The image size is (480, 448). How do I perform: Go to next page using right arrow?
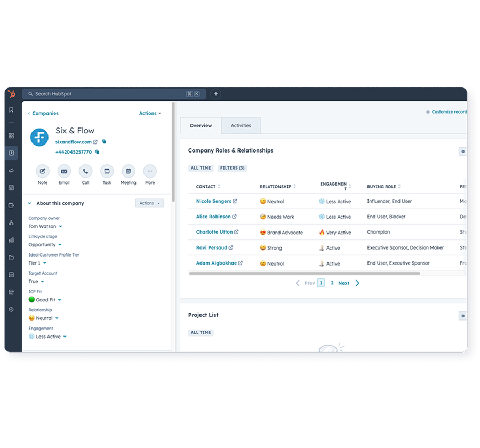tap(357, 283)
